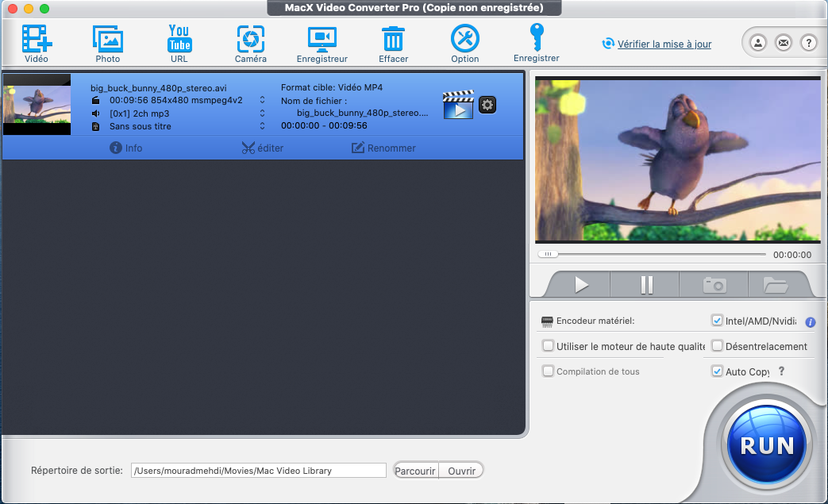
Task: Click the subtitle icon beside Sans sous titre
Action: [x=95, y=127]
